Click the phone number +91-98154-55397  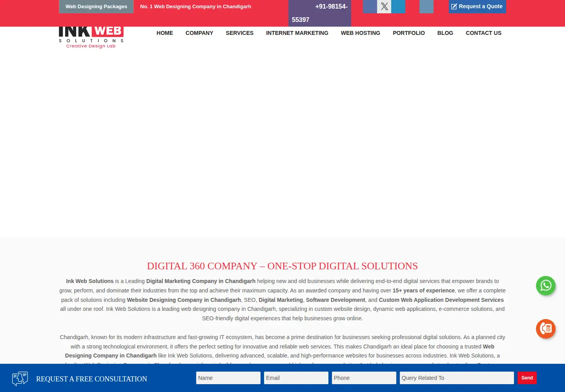[x=320, y=13]
